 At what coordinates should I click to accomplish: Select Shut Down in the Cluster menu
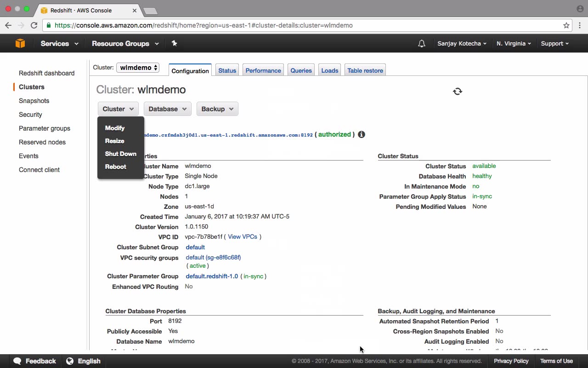[x=121, y=154]
